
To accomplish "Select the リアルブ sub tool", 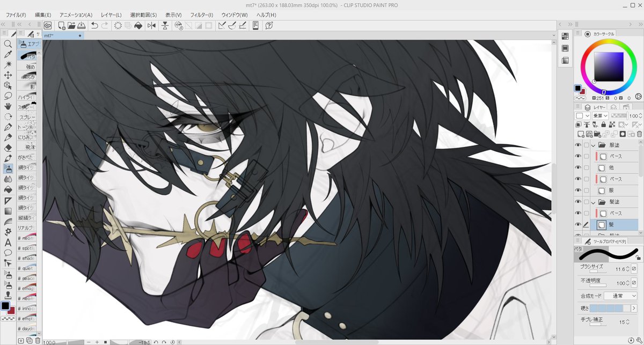I will click(x=27, y=228).
